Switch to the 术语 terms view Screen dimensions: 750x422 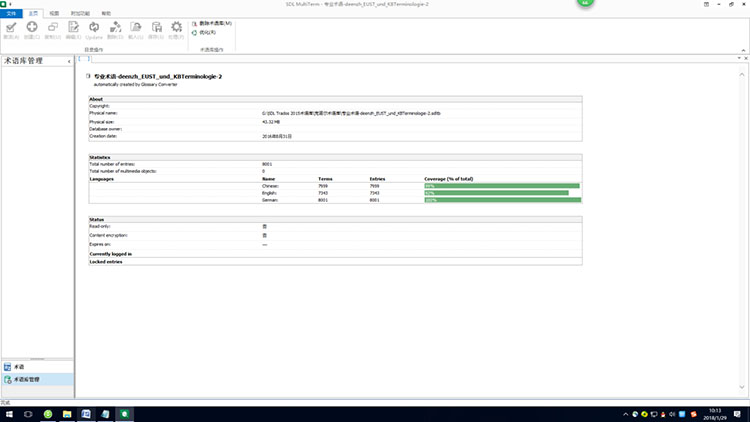(37, 366)
